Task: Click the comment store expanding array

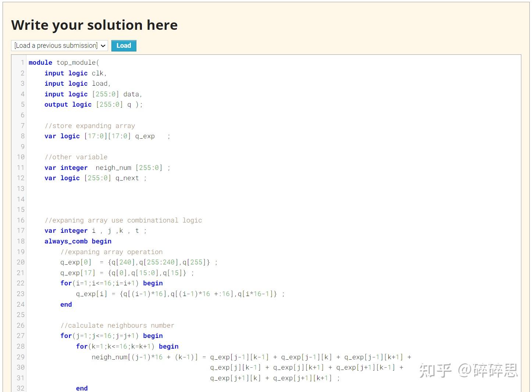Action: pyautogui.click(x=90, y=125)
